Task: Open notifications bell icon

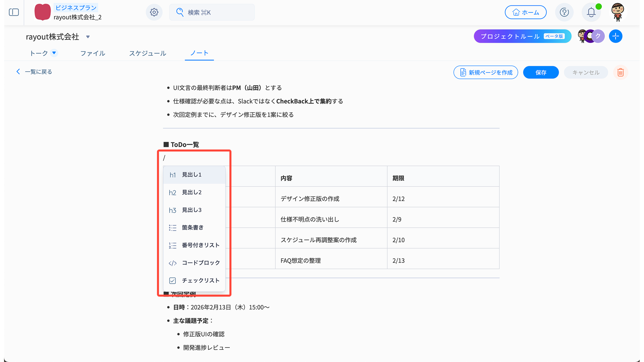Action: (591, 12)
